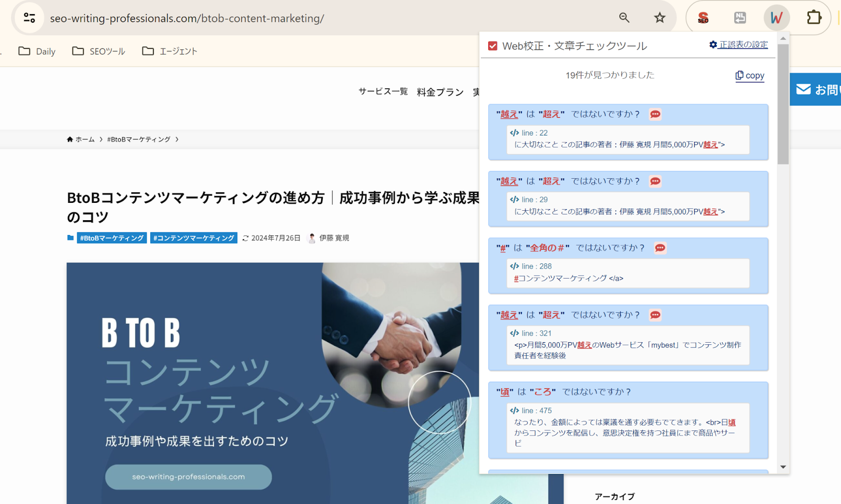Open site settings control left of the URL
Image resolution: width=841 pixels, height=504 pixels.
29,17
